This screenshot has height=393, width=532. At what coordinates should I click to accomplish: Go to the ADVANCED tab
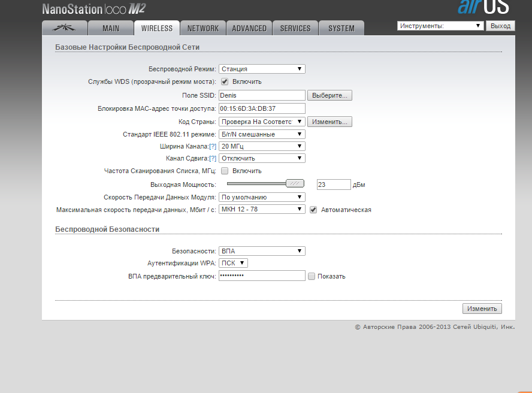tap(249, 28)
